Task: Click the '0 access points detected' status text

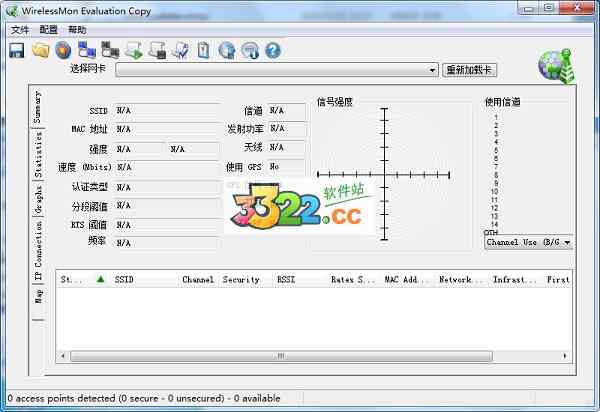Action: point(143,398)
